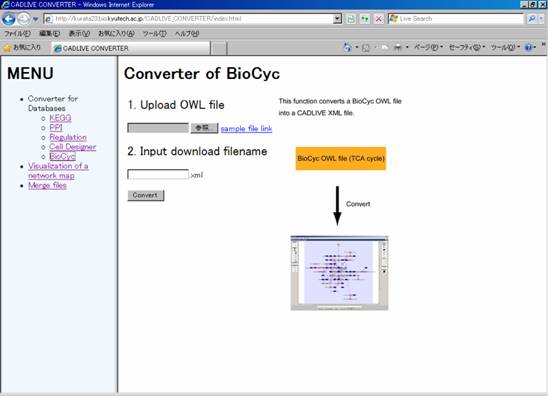Open the 編集 (Edit) menu

pos(49,34)
